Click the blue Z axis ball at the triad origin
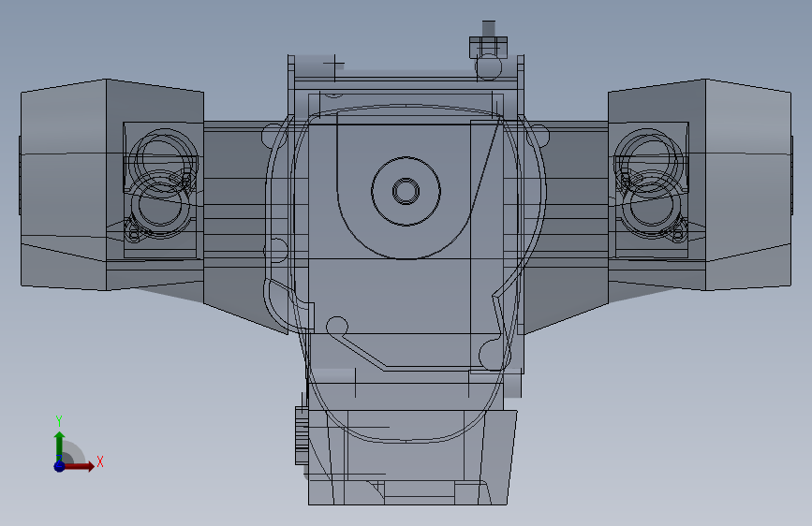Image resolution: width=812 pixels, height=526 pixels. pos(60,466)
